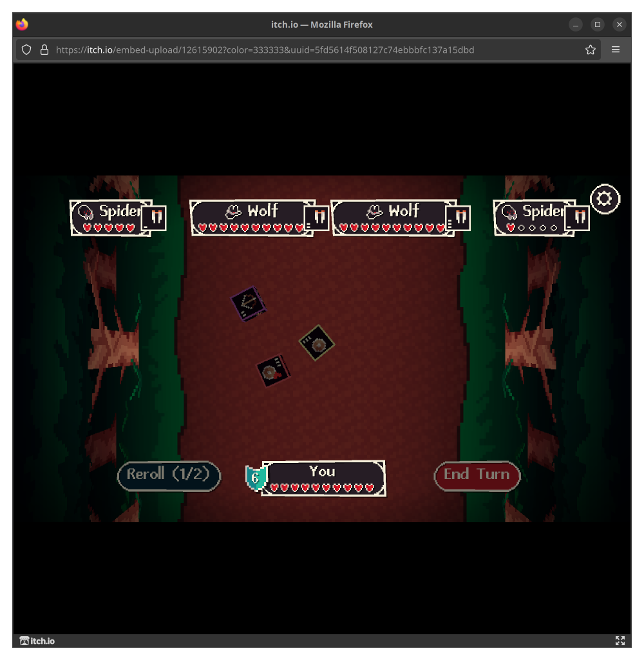Pick the purple bow die
The width and height of the screenshot is (644, 660).
click(x=249, y=303)
